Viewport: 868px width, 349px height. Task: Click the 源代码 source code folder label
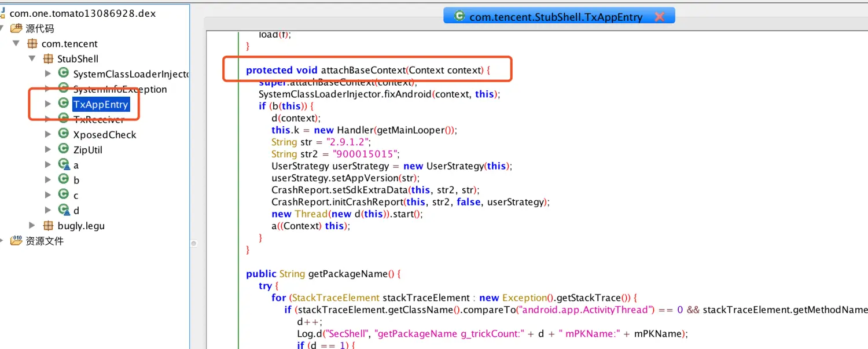coord(40,28)
